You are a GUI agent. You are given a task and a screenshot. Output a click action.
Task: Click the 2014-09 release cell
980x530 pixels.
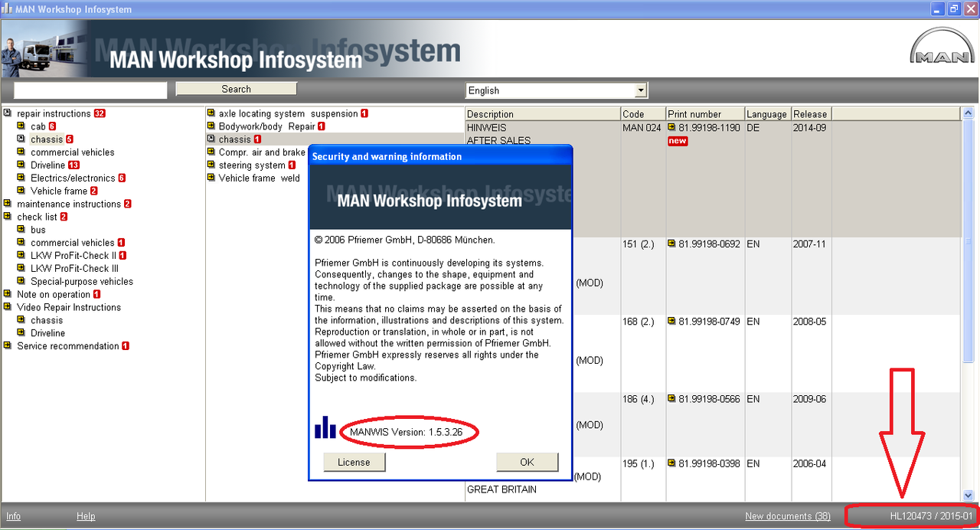click(810, 128)
